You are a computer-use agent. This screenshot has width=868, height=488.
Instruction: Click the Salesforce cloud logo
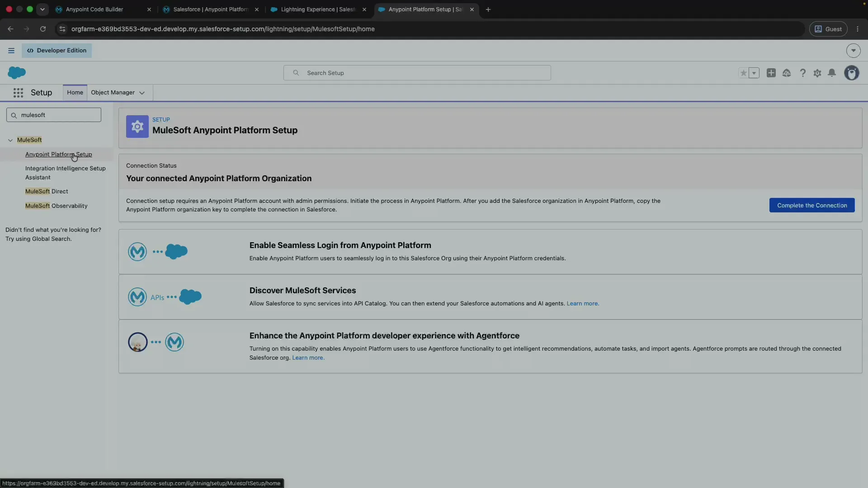17,73
